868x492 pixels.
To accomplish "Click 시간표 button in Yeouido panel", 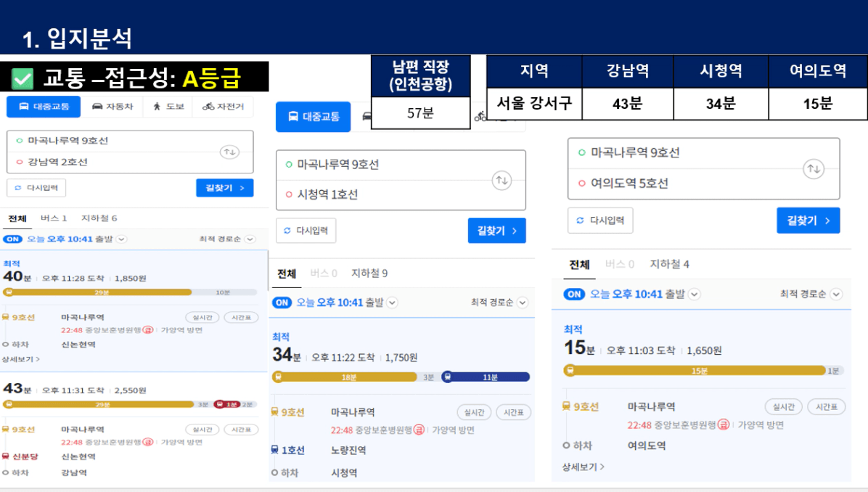I will tap(827, 407).
